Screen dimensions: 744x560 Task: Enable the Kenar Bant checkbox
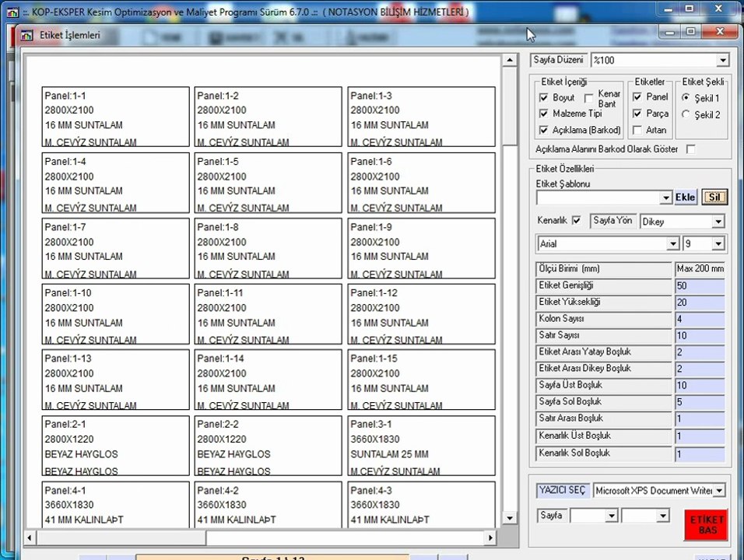pos(589,98)
